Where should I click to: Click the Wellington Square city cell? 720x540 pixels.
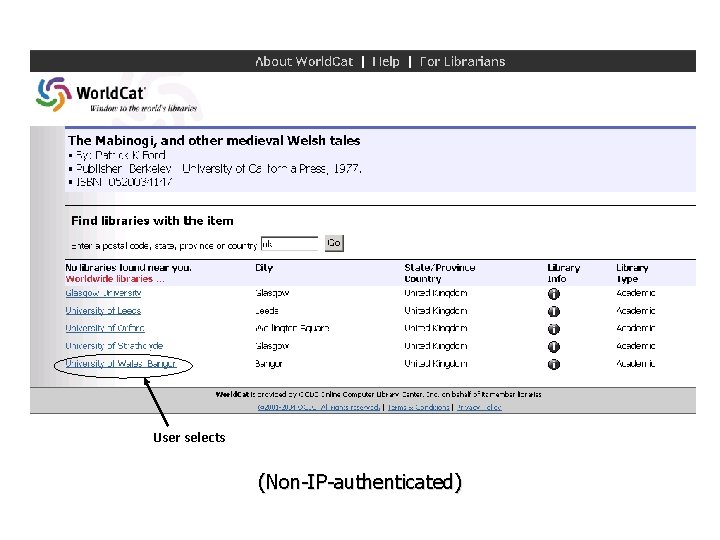pos(292,328)
